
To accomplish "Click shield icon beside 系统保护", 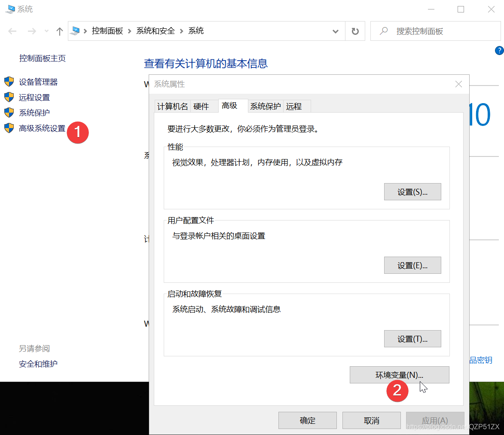I will [9, 113].
